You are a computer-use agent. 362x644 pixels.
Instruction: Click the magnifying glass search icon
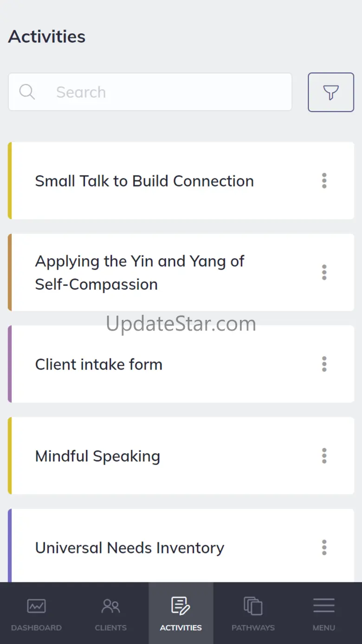[27, 91]
